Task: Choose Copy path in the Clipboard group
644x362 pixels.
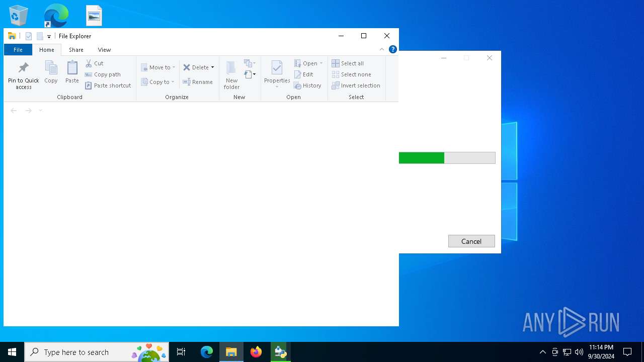Action: click(103, 74)
